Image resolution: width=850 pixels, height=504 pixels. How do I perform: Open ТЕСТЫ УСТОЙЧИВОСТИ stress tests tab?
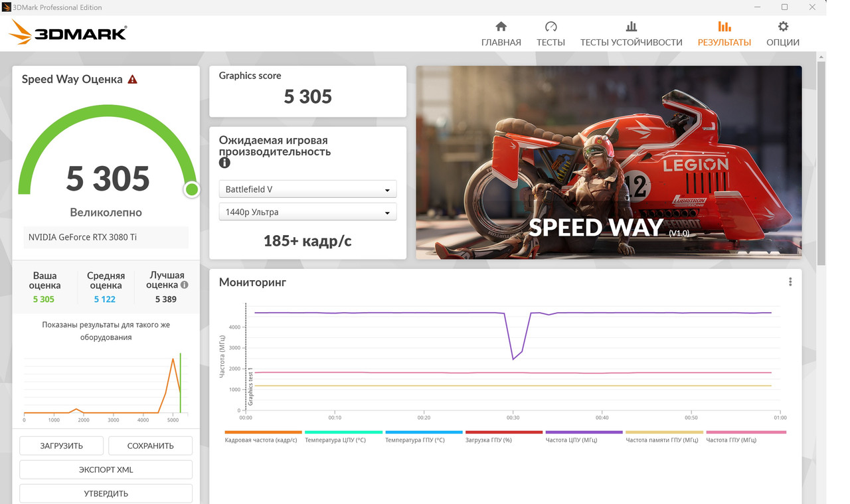pos(631,34)
